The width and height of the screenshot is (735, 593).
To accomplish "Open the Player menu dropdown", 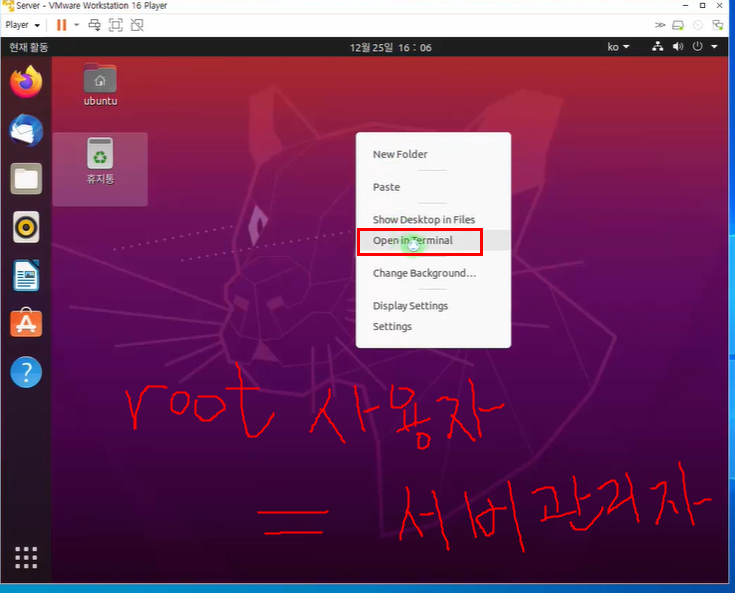I will [x=22, y=25].
